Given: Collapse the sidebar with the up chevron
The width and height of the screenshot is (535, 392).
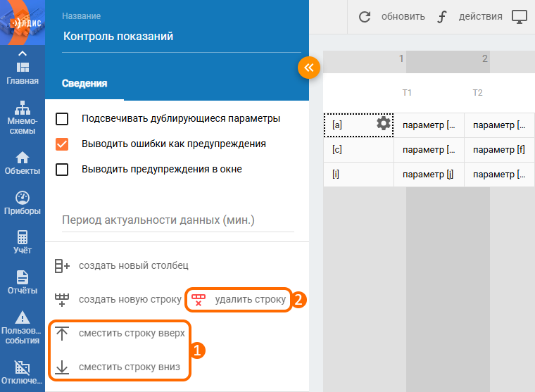Looking at the screenshot, I should (x=23, y=53).
